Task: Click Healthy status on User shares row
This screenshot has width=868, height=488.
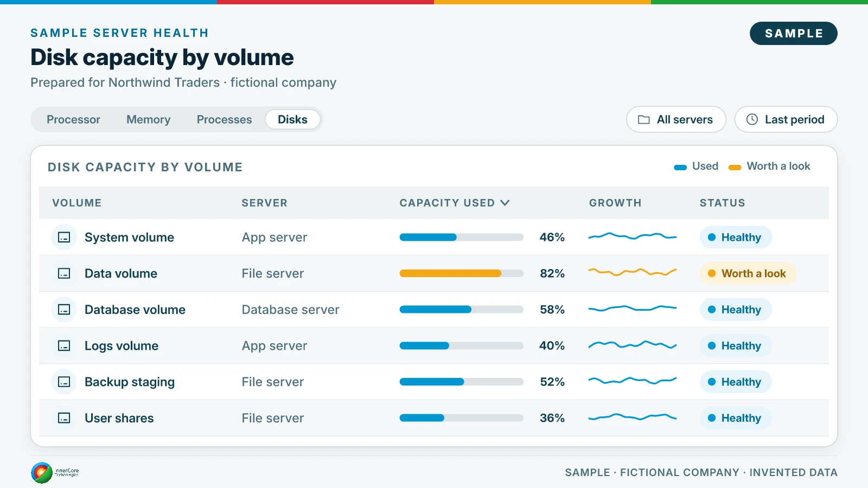Action: click(x=736, y=418)
